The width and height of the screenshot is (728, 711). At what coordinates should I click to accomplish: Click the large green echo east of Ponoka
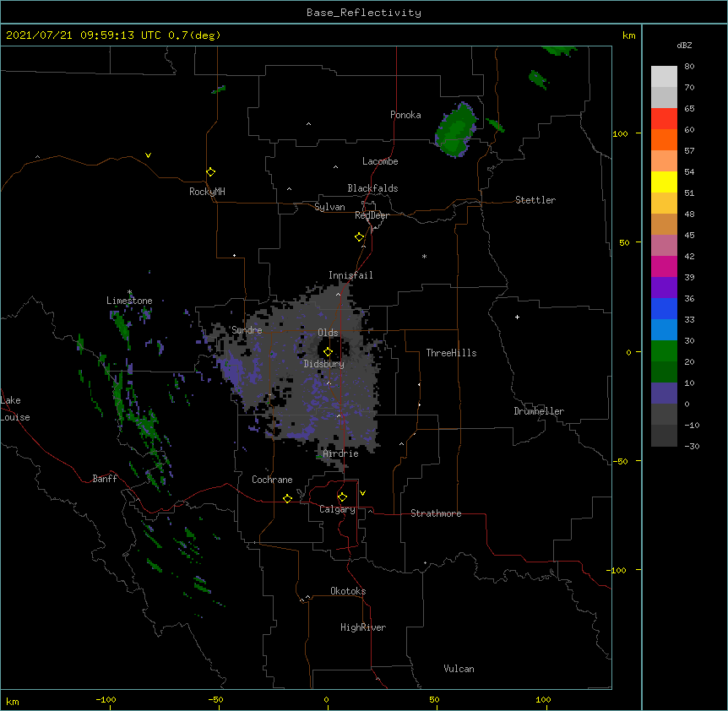[x=456, y=130]
